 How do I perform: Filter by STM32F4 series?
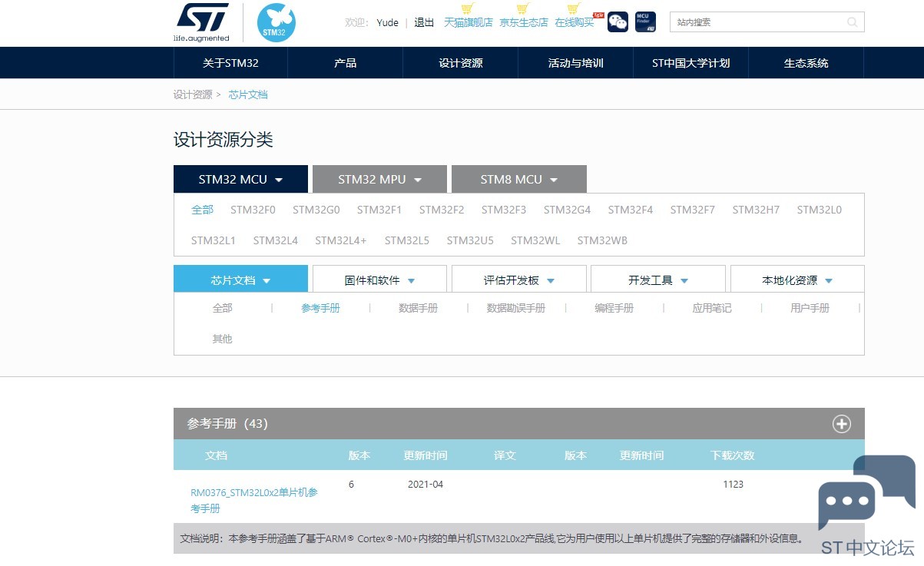point(631,210)
